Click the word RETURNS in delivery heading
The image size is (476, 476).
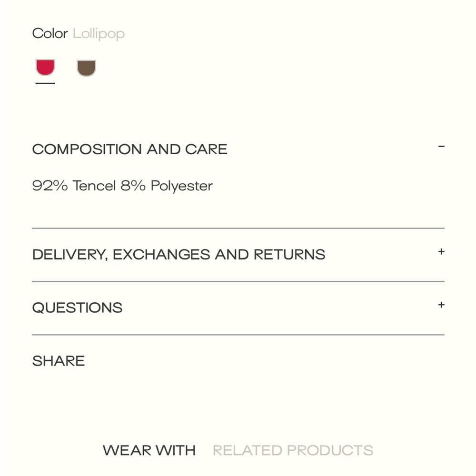tap(289, 255)
